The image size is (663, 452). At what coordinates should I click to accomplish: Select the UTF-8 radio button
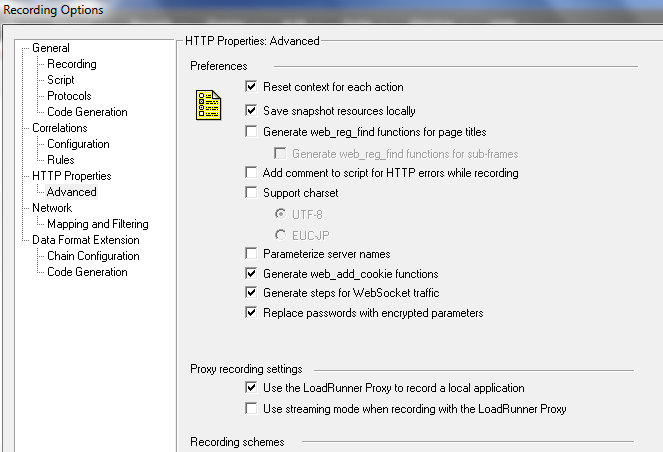[281, 214]
